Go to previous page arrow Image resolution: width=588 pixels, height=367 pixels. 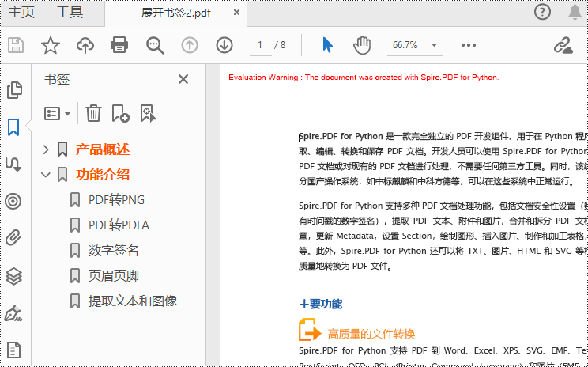190,45
